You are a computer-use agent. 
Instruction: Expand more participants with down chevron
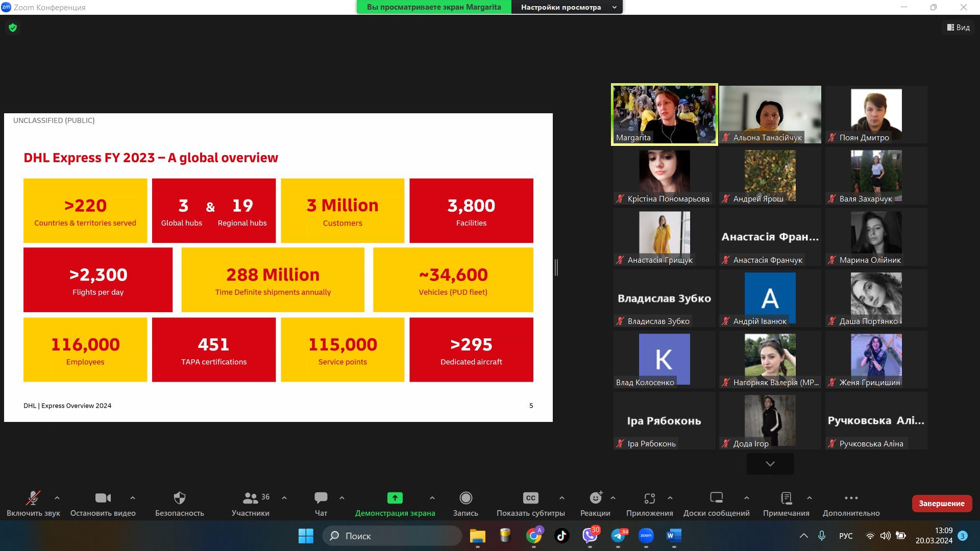(770, 464)
